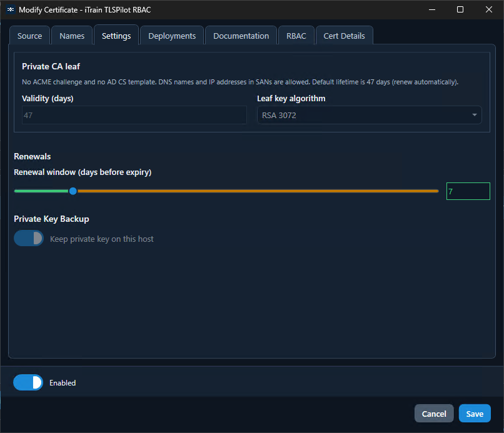504x433 pixels.
Task: Toggle the Enabled switch
Action: click(28, 382)
